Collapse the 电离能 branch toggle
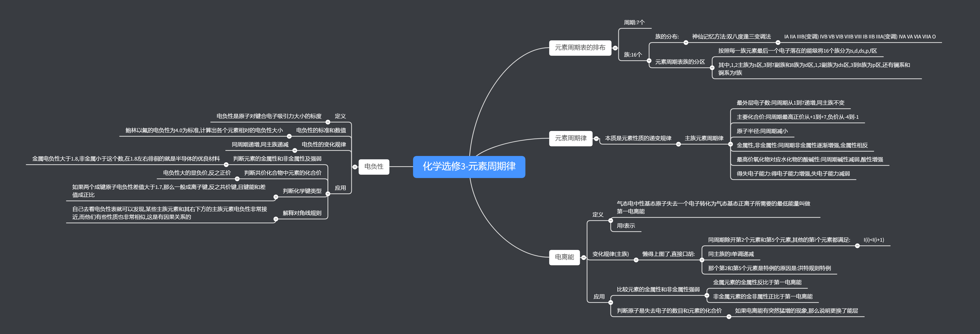Image resolution: width=980 pixels, height=334 pixels. tap(584, 258)
